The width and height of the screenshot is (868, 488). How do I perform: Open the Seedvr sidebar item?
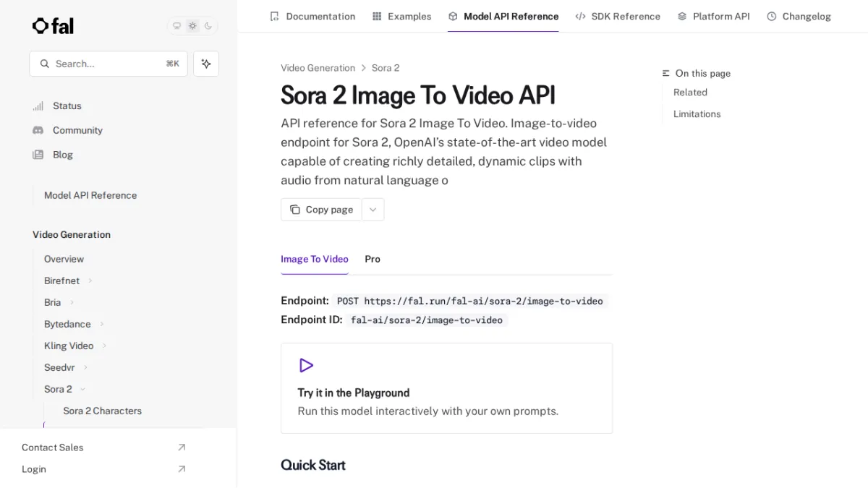point(59,367)
